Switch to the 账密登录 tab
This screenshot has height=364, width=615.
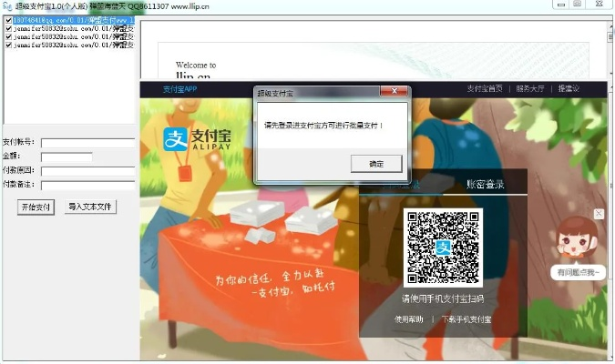coord(485,184)
